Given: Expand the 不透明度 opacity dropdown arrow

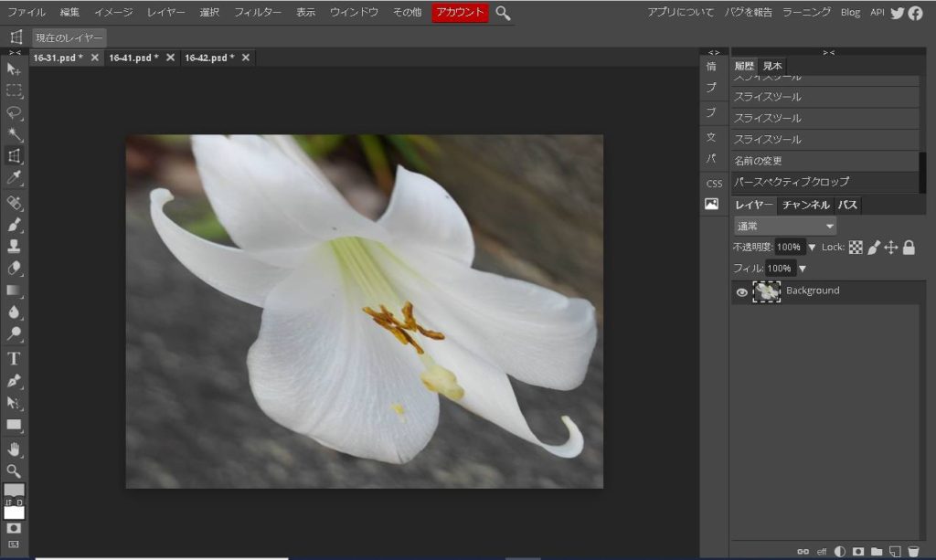Looking at the screenshot, I should pos(812,248).
